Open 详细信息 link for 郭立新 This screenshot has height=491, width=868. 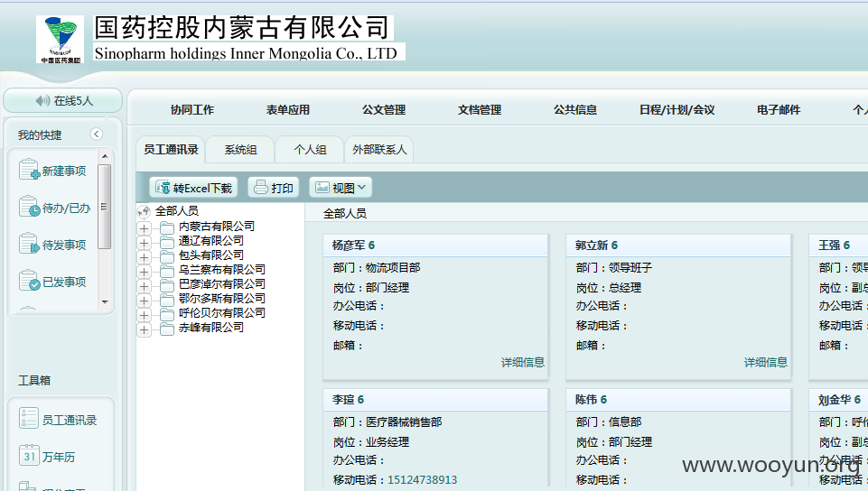(x=766, y=362)
